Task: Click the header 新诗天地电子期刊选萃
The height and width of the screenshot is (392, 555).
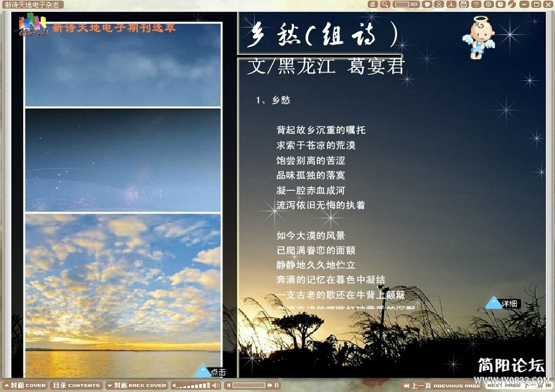Action: [x=113, y=28]
